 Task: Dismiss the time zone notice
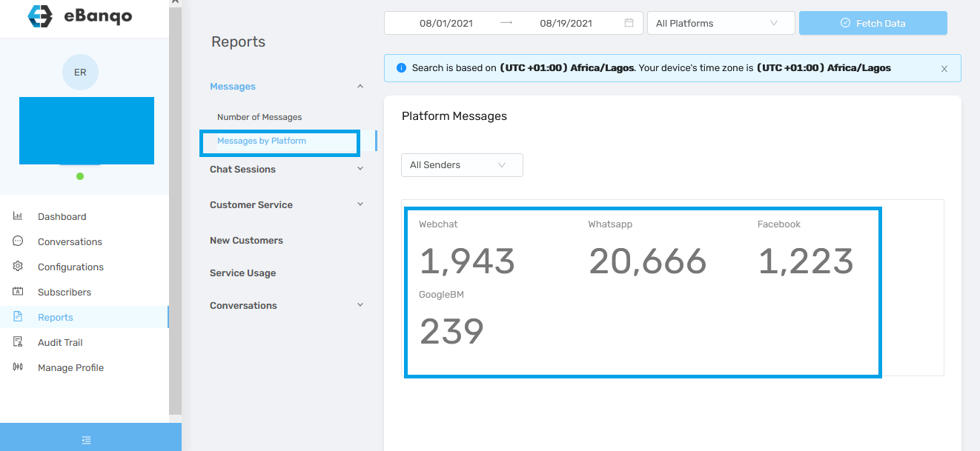pyautogui.click(x=944, y=68)
